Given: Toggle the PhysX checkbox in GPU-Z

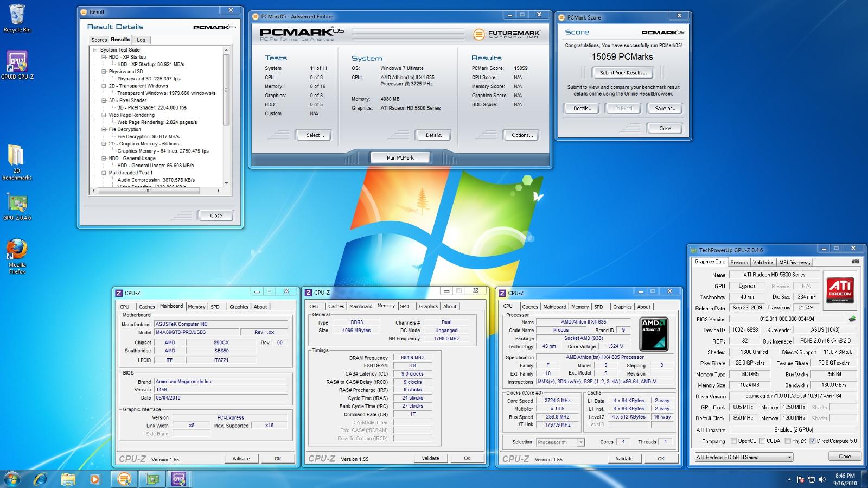Looking at the screenshot, I should (x=787, y=441).
